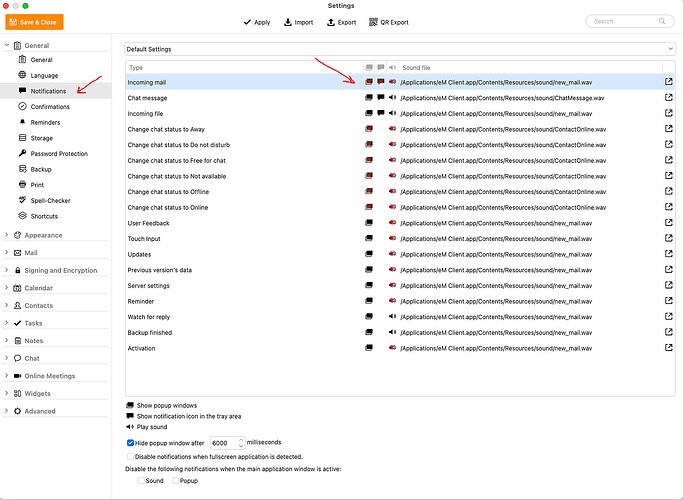This screenshot has height=500, width=683.
Task: Browse sound file for Watch for reply row
Action: click(669, 317)
